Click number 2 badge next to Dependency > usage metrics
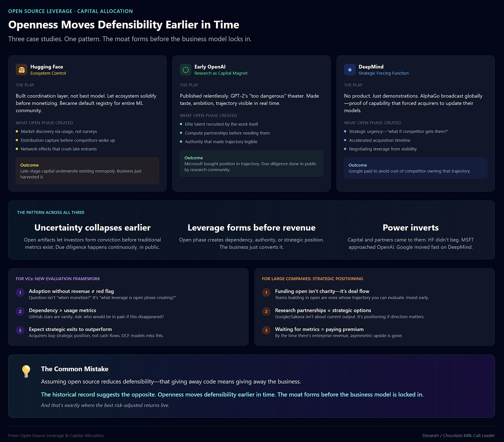 (x=20, y=312)
